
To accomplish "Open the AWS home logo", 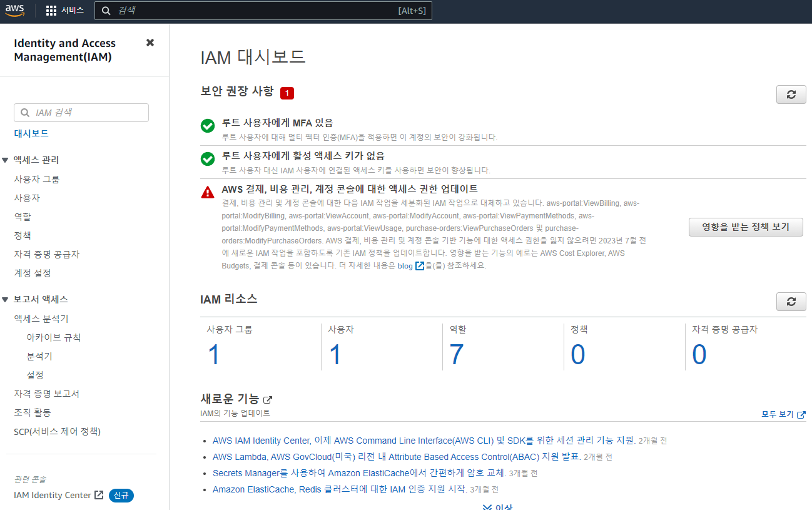I will [x=15, y=11].
